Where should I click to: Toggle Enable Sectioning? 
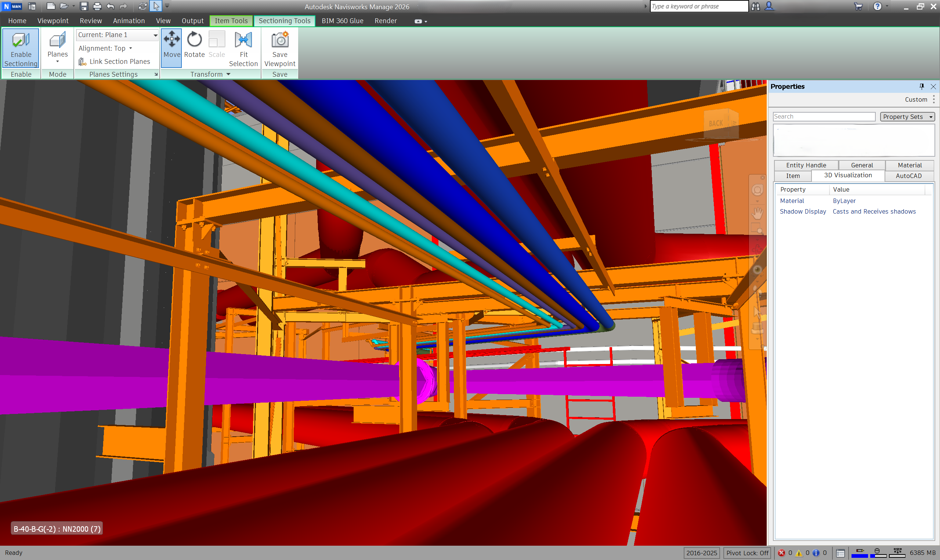[21, 48]
